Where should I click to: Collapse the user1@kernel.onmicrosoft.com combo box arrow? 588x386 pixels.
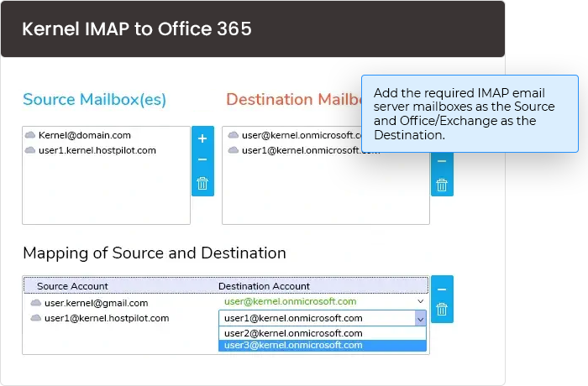pos(420,319)
